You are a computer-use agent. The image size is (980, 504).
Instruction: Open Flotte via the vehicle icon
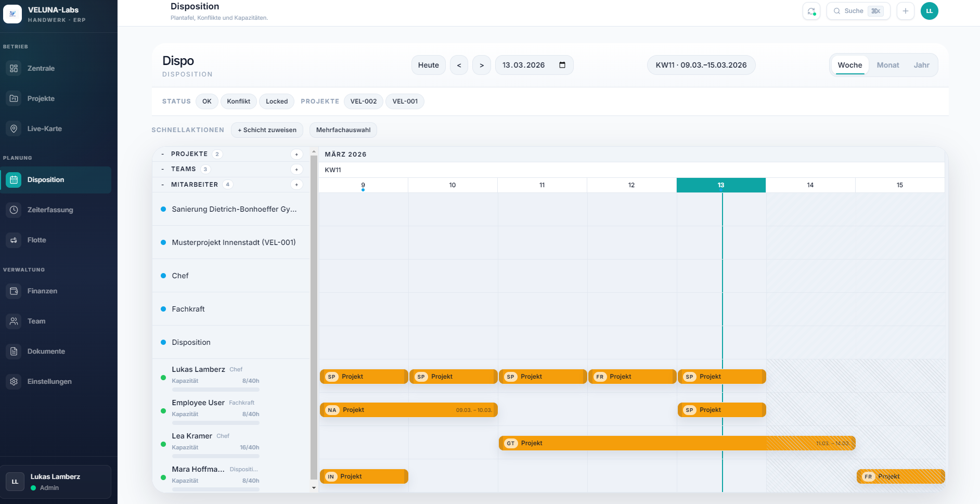[x=13, y=240]
